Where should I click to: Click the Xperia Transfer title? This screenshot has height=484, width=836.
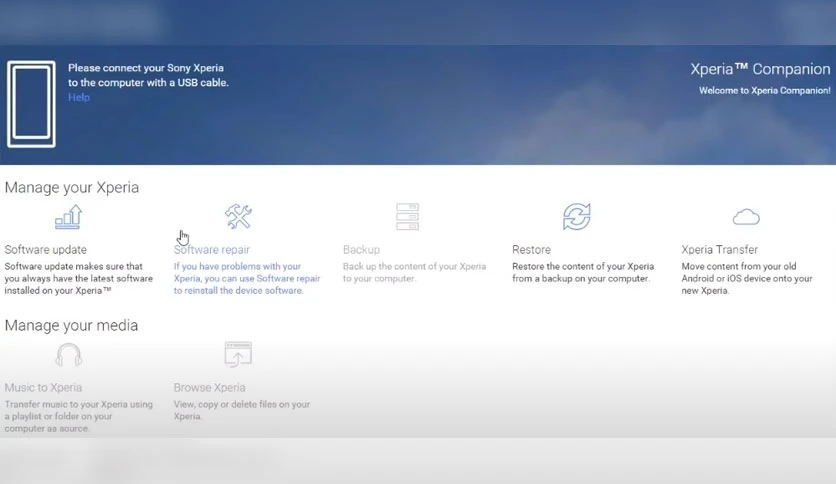click(719, 249)
